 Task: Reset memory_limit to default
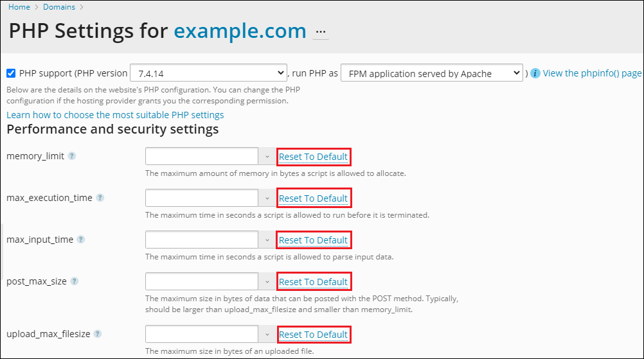pyautogui.click(x=314, y=157)
